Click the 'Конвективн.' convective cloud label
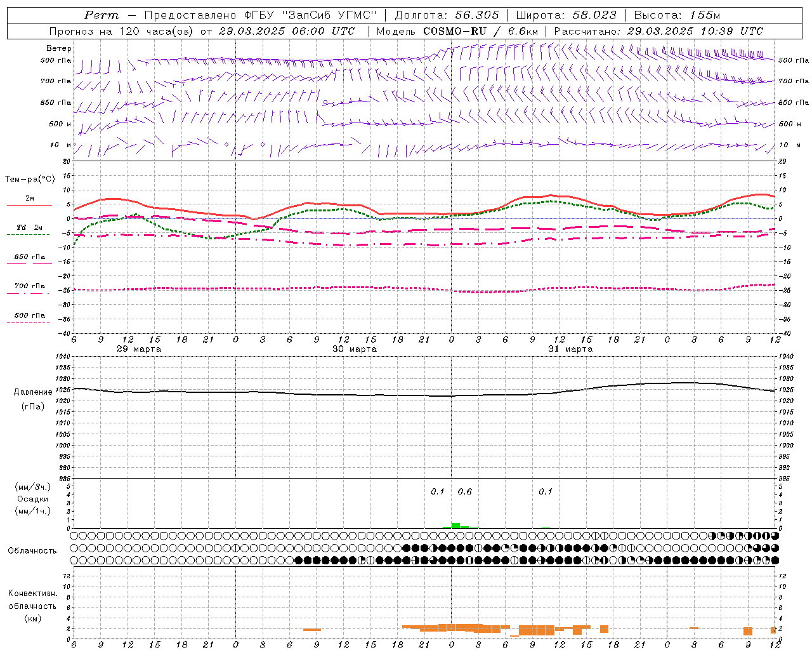The height and width of the screenshot is (650, 812). [x=33, y=594]
